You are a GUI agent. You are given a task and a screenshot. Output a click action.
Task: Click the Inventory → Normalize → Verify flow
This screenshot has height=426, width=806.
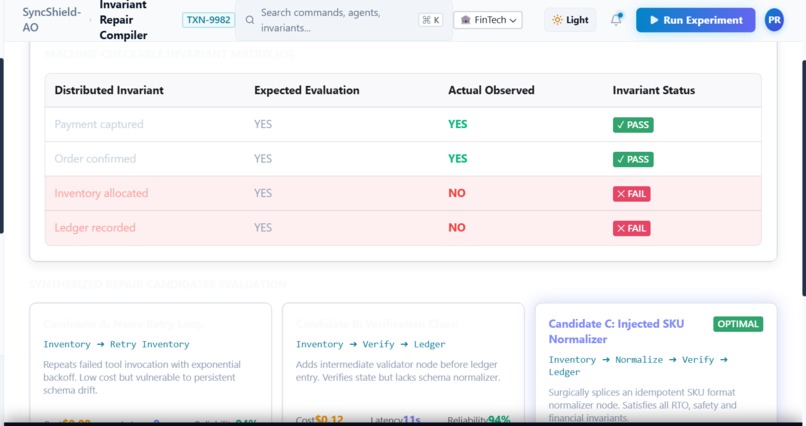[638, 366]
